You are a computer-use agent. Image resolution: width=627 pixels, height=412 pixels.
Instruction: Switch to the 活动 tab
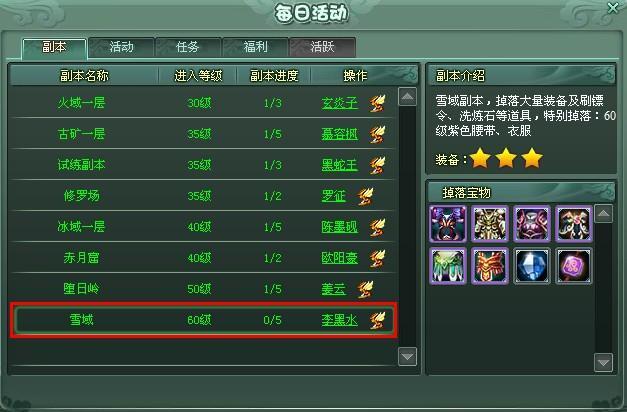click(121, 48)
